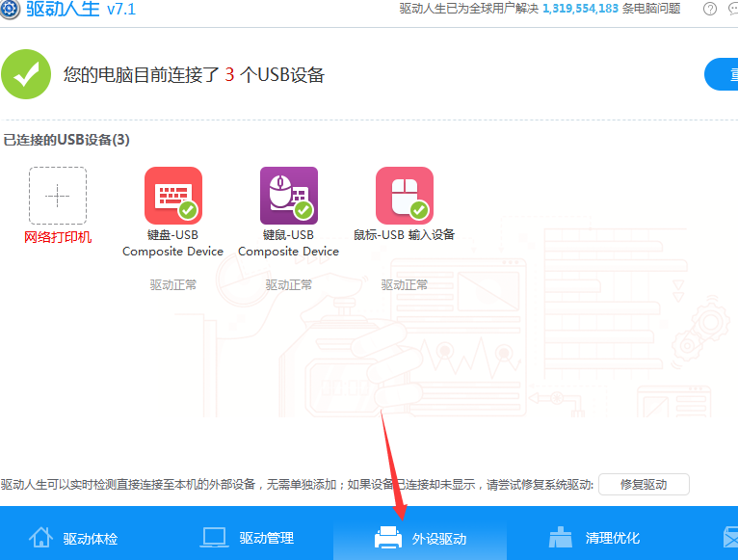Click 驱动正常 under keyboard device
Viewport: 738px width, 560px height.
tap(173, 285)
